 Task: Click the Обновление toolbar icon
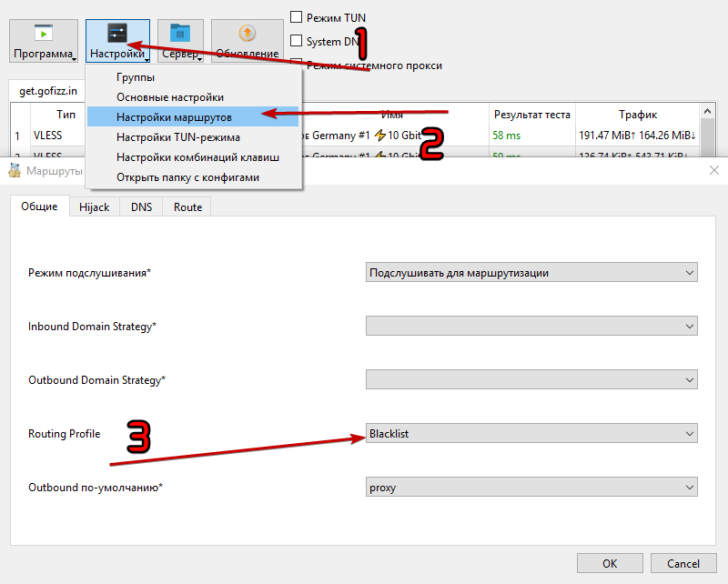click(247, 34)
